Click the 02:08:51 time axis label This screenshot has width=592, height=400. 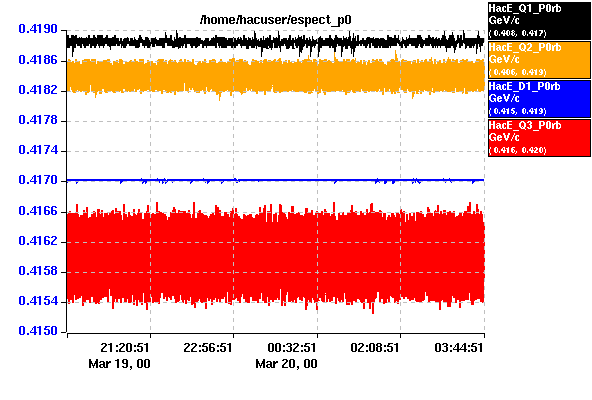[375, 347]
